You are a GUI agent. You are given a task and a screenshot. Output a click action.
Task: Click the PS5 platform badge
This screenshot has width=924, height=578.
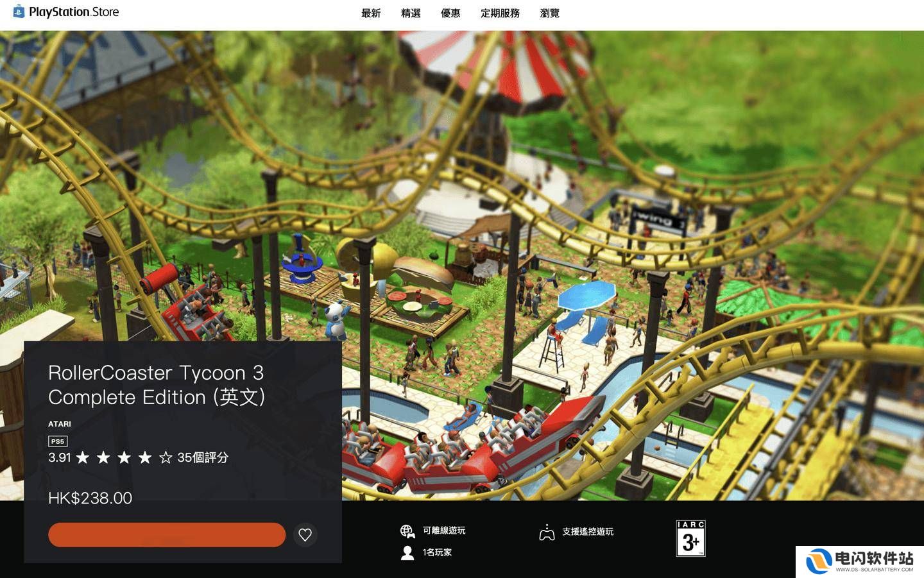point(58,441)
